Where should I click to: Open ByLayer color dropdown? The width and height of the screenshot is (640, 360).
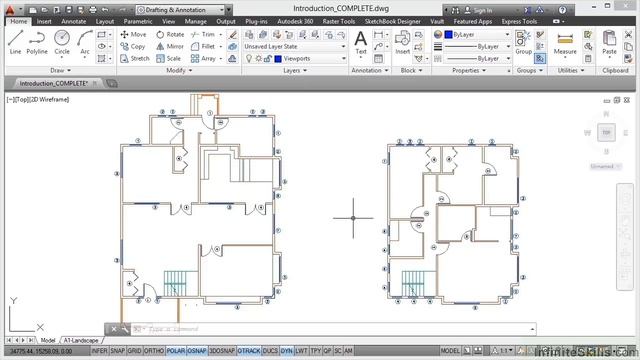coord(477,35)
